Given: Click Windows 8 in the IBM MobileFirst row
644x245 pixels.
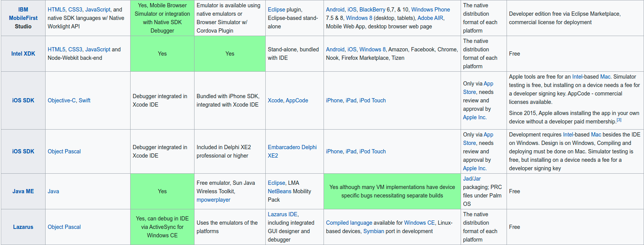Looking at the screenshot, I should tap(359, 18).
